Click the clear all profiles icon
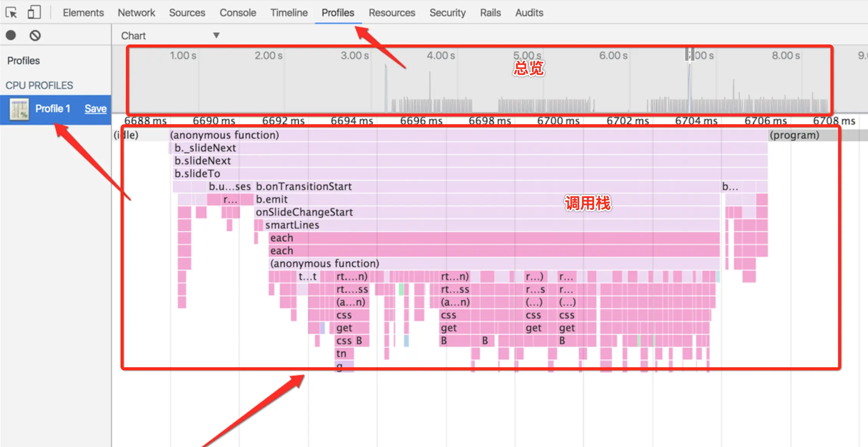This screenshot has width=868, height=447. point(35,36)
